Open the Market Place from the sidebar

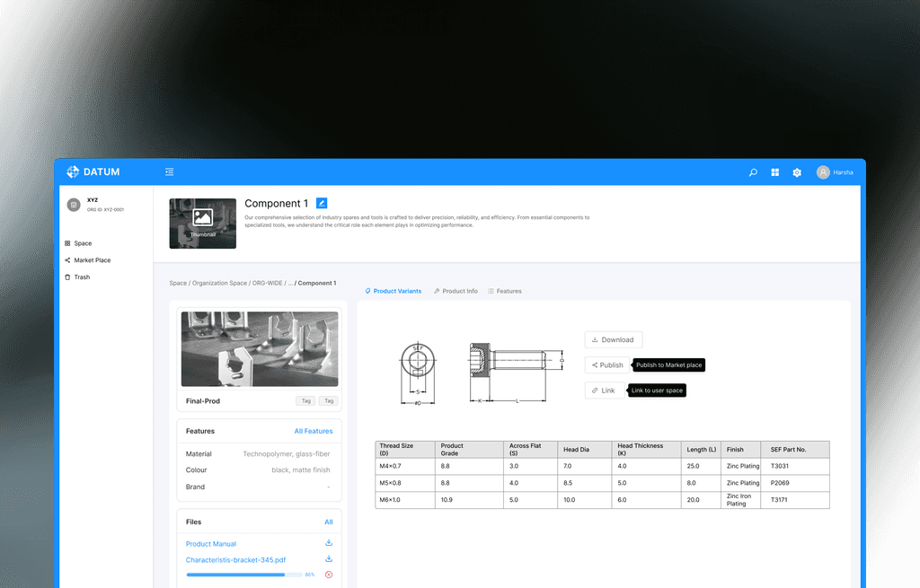pos(89,259)
